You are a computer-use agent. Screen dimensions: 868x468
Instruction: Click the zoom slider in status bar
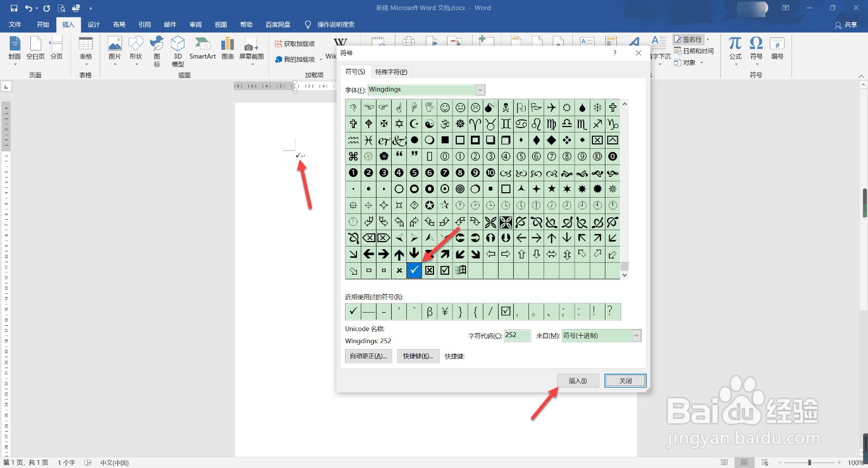coord(809,463)
